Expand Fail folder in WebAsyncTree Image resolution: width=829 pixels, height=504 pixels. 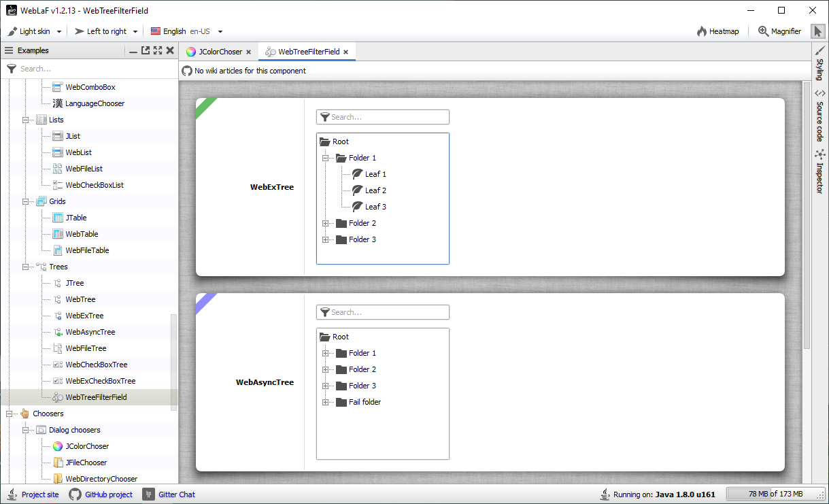[325, 402]
